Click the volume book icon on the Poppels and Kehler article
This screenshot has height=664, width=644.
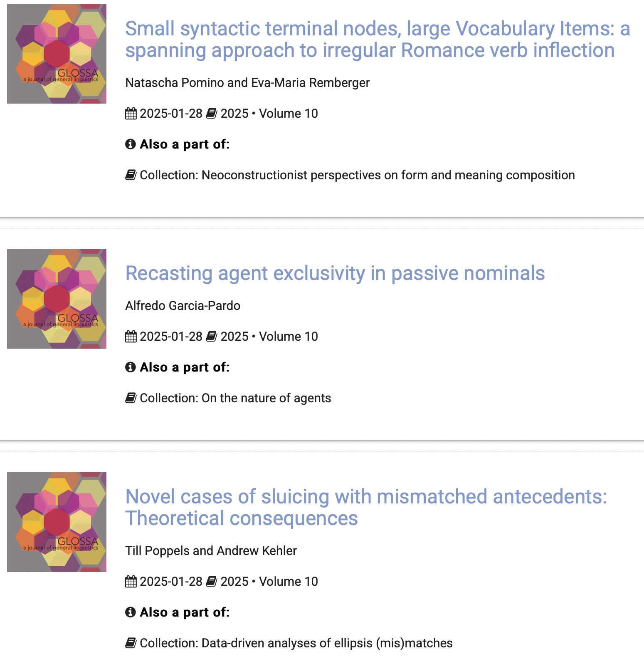click(212, 582)
